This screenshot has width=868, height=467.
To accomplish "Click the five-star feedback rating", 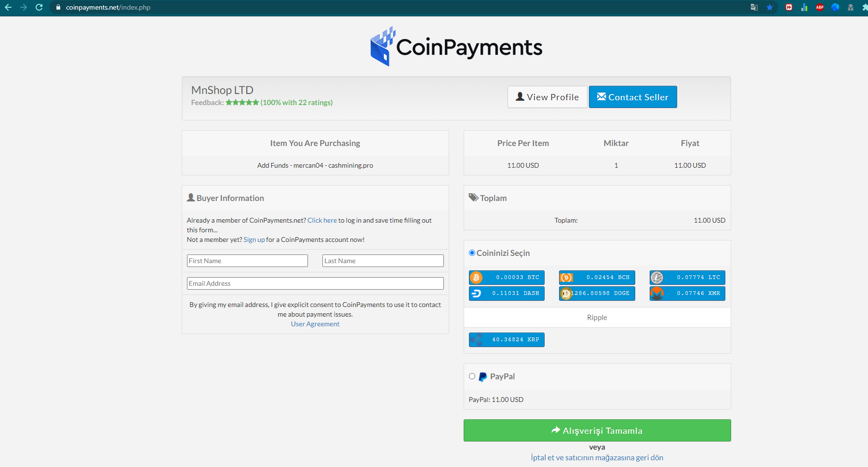I will [242, 103].
